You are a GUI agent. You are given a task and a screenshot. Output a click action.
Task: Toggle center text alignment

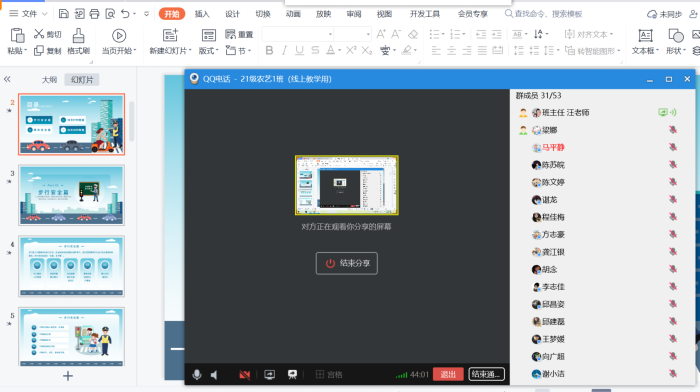[x=451, y=50]
